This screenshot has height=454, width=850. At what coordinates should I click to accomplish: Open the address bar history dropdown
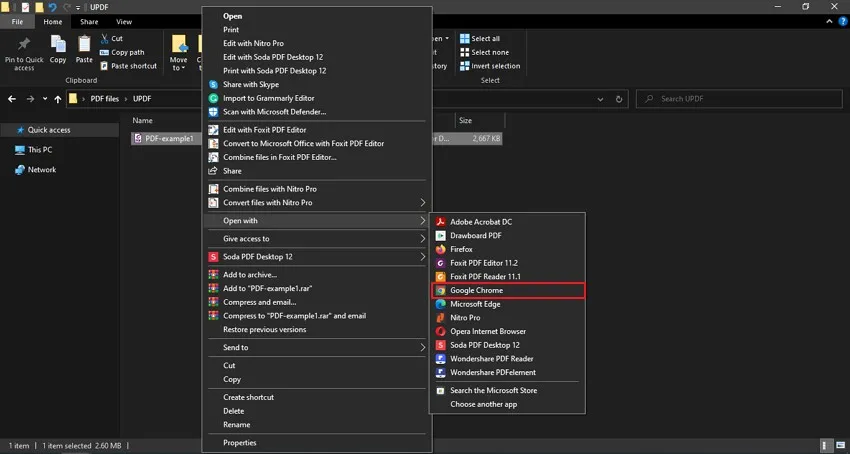pos(600,99)
